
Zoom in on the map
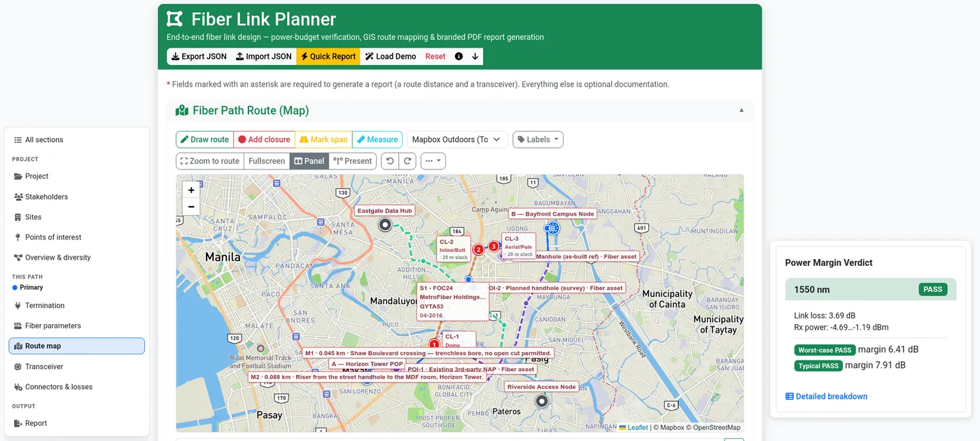191,190
